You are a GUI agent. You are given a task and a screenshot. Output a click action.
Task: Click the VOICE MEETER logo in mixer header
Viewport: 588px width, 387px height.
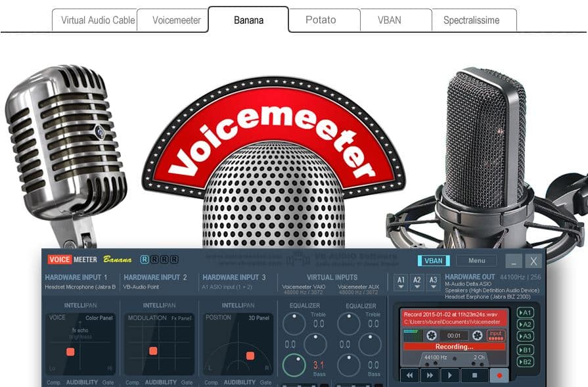pyautogui.click(x=72, y=260)
